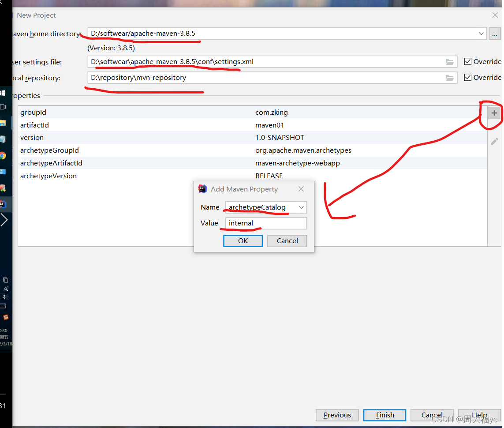Select the archetypeArtifactId property row

[253, 163]
